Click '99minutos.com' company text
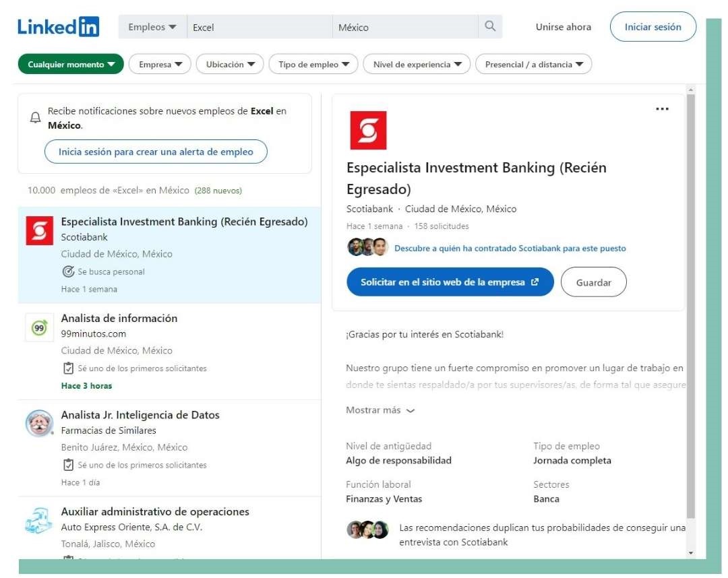 (x=93, y=333)
